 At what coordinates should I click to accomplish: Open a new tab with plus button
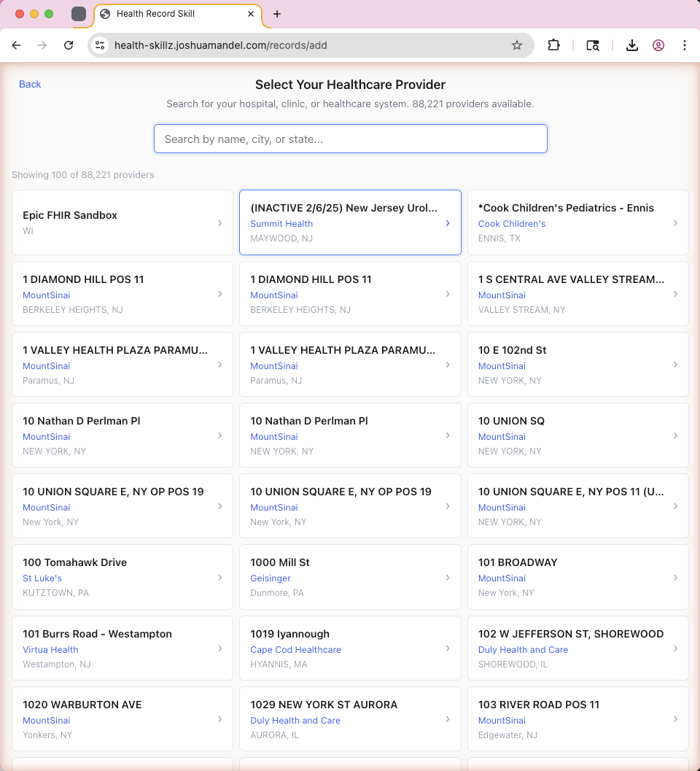pos(277,14)
